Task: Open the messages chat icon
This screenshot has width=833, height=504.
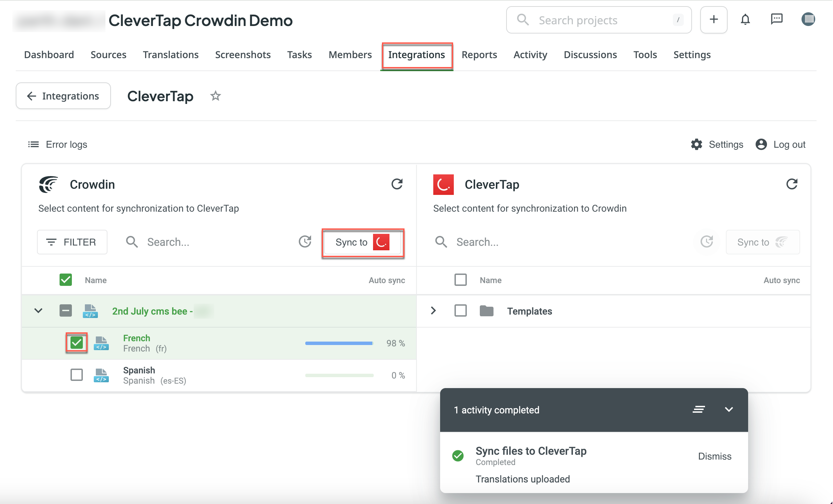Action: 777,19
